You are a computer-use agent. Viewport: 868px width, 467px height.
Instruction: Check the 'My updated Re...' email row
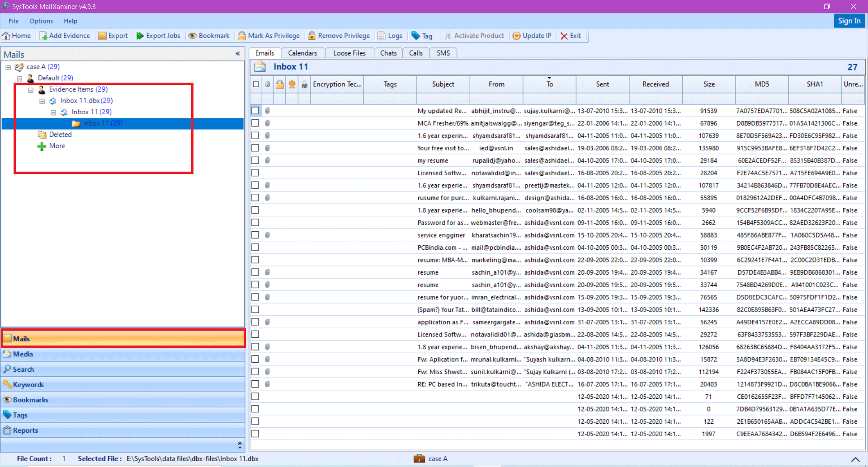tap(256, 111)
